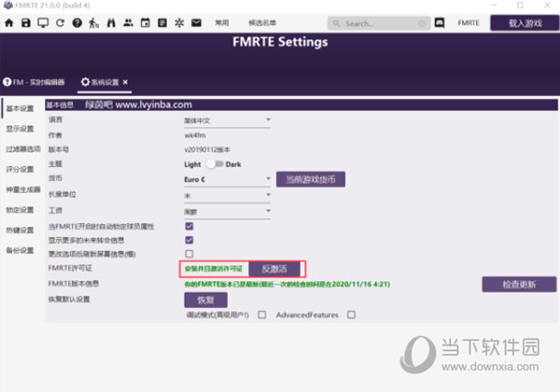Uncheck show more future transfer info checkbox
The image size is (560, 392).
[189, 240]
